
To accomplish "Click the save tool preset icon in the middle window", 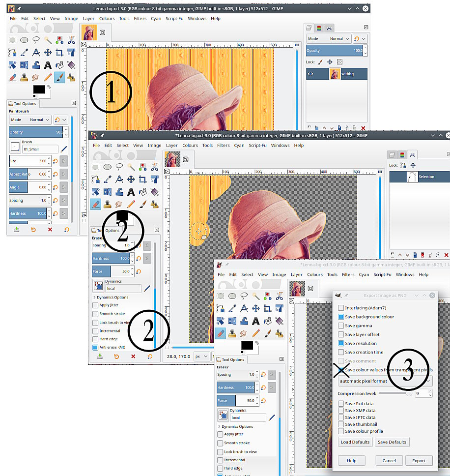I will coord(100,357).
